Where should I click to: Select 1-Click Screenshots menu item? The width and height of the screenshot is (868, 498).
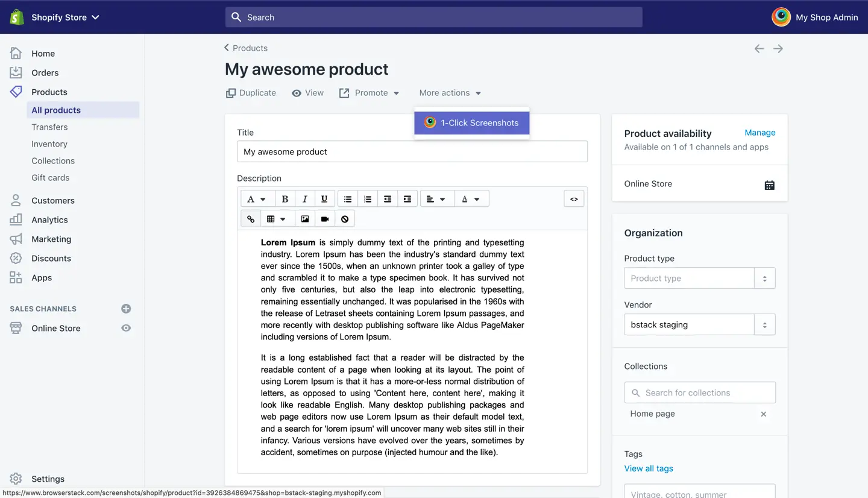click(471, 123)
